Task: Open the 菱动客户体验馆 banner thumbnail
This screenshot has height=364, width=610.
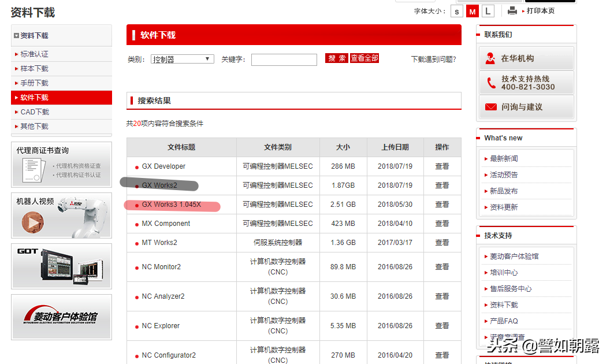Action: tap(61, 317)
